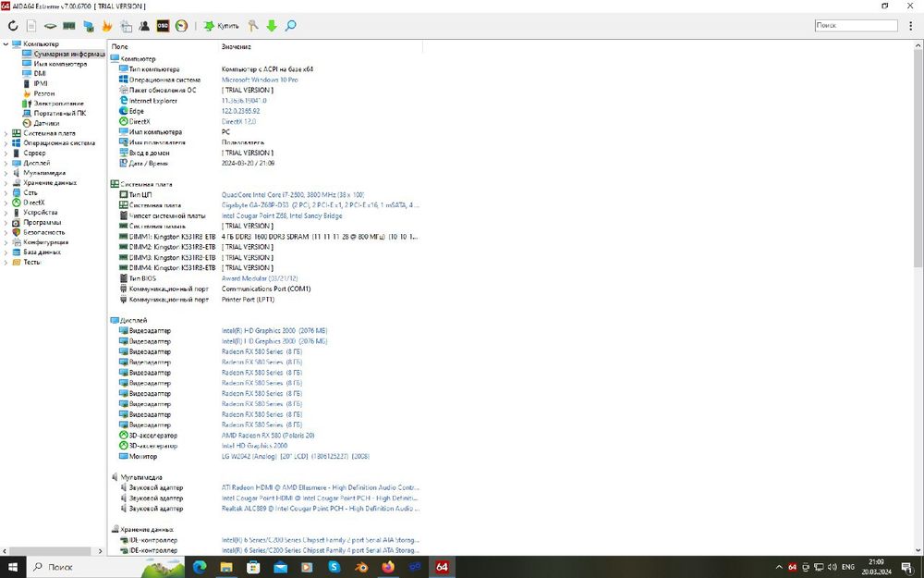Click the user silhouette toolbar icon
The width and height of the screenshot is (924, 578).
(144, 26)
